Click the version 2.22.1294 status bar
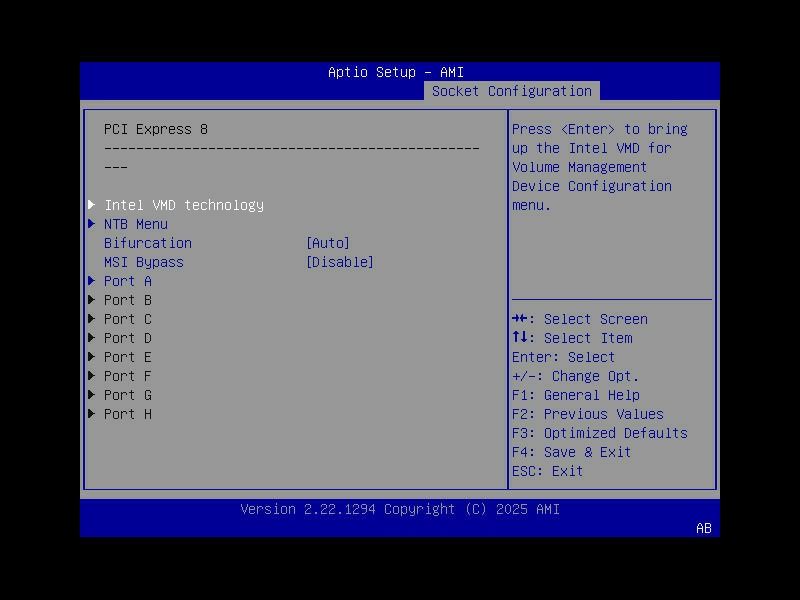 [399, 509]
